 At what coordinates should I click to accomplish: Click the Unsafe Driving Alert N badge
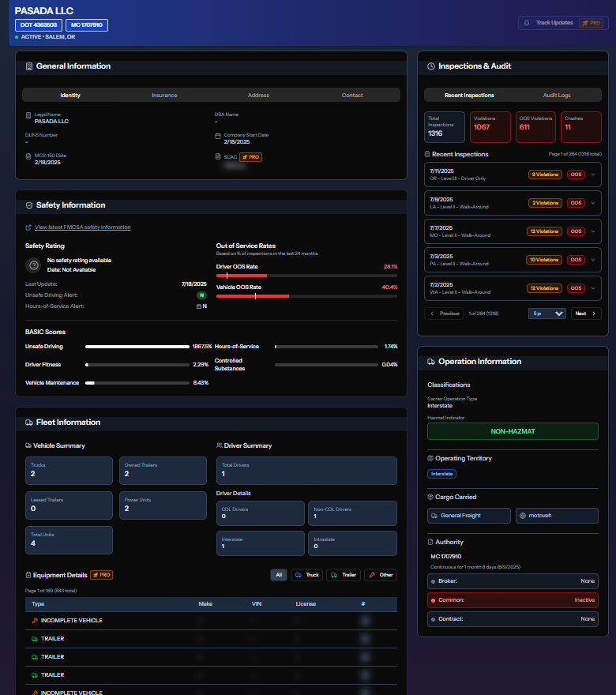[x=201, y=295]
